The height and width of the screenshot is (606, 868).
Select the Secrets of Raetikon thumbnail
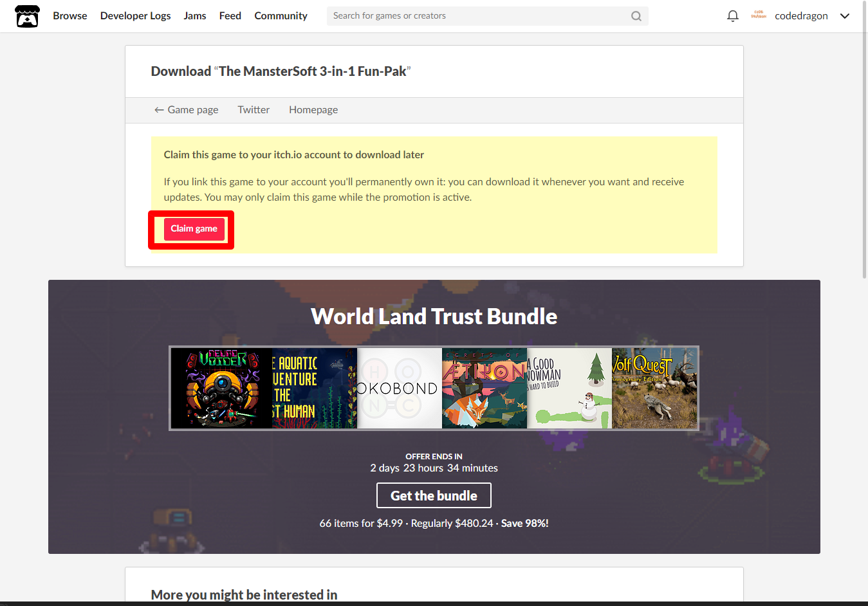pos(485,389)
